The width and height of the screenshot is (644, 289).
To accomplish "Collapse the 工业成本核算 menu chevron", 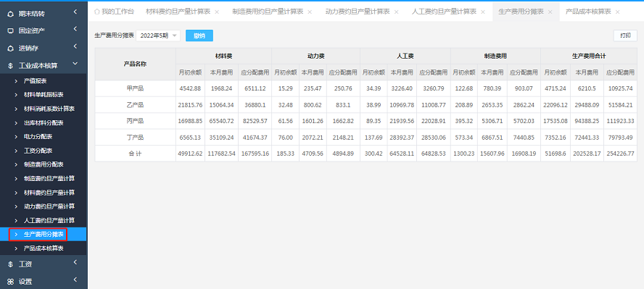I will point(75,64).
